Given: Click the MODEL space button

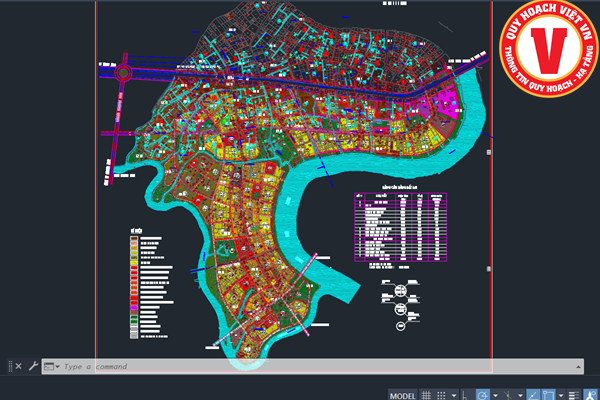Looking at the screenshot, I should [x=400, y=393].
